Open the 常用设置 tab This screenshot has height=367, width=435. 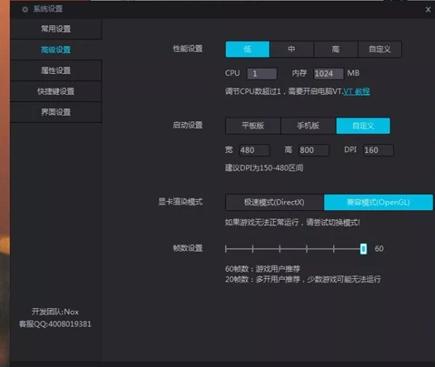click(56, 29)
